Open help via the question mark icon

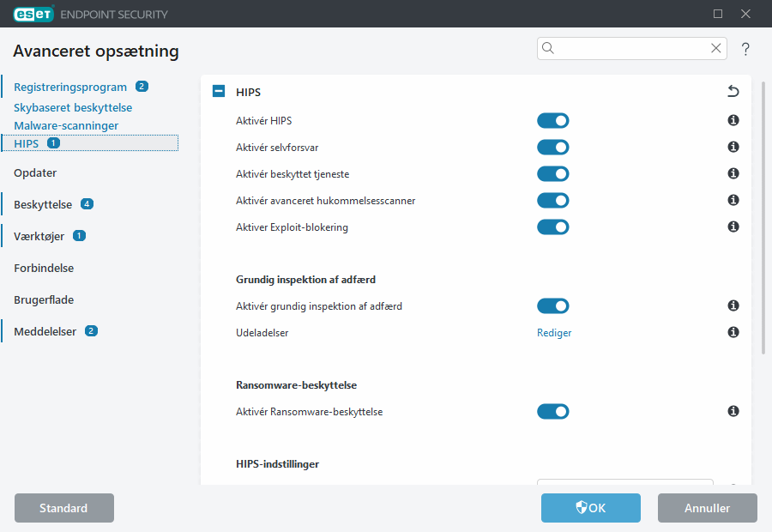pos(745,49)
